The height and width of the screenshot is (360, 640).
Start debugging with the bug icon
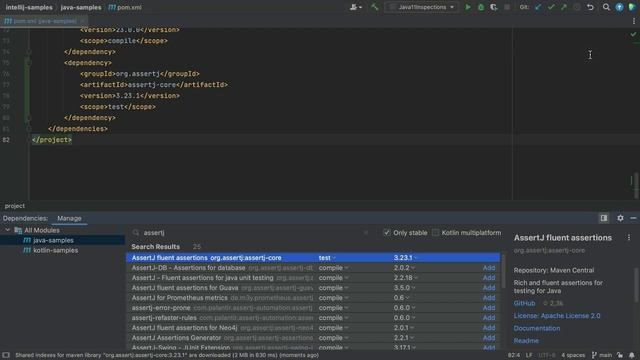(x=481, y=7)
